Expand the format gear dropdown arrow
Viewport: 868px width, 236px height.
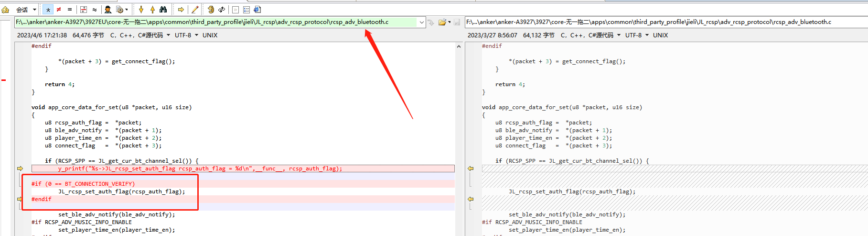tap(127, 10)
